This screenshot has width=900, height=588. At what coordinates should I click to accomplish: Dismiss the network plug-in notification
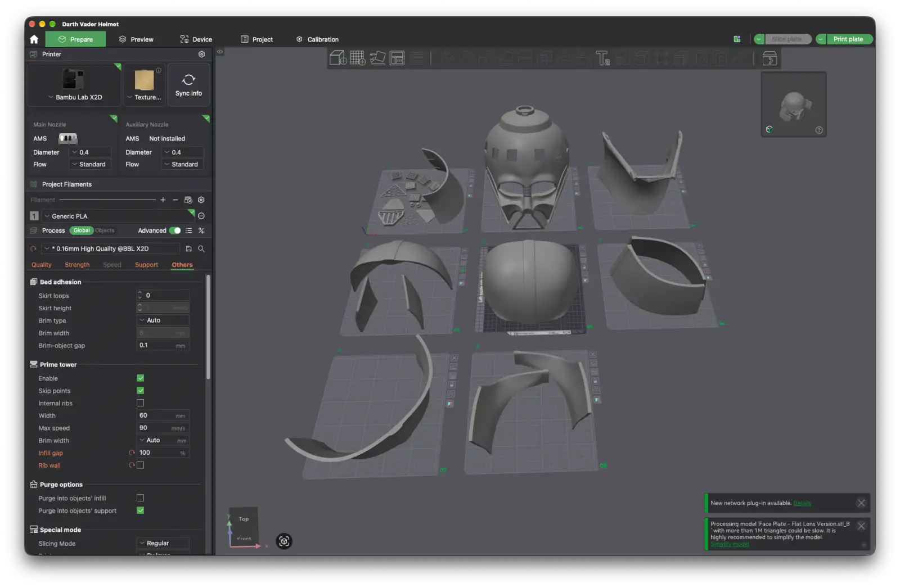[861, 503]
